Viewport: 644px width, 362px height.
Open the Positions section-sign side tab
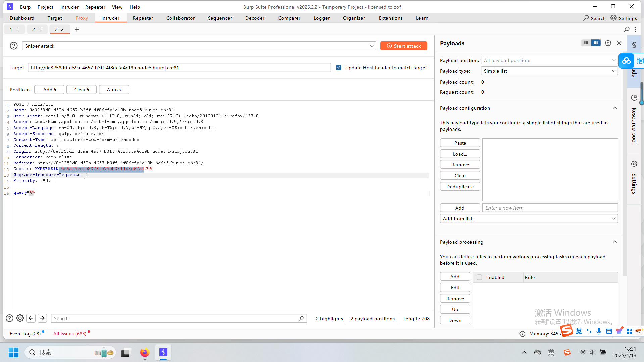[x=634, y=45]
